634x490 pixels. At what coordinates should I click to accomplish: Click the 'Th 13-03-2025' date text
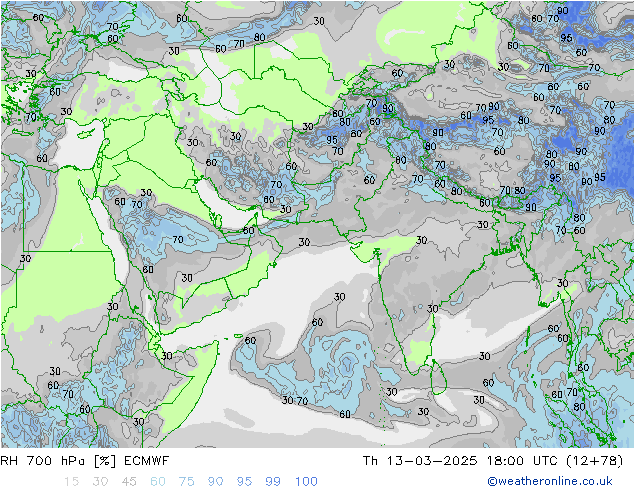[420, 461]
